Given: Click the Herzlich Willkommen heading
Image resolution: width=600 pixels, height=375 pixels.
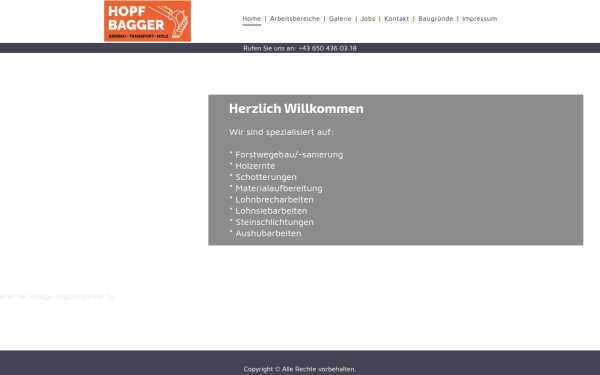Looking at the screenshot, I should pos(296,108).
